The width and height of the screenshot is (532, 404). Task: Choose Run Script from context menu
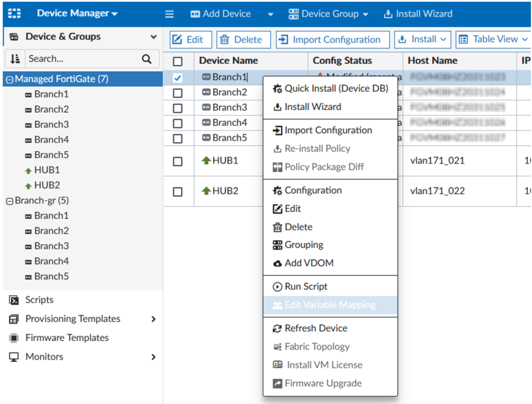305,286
